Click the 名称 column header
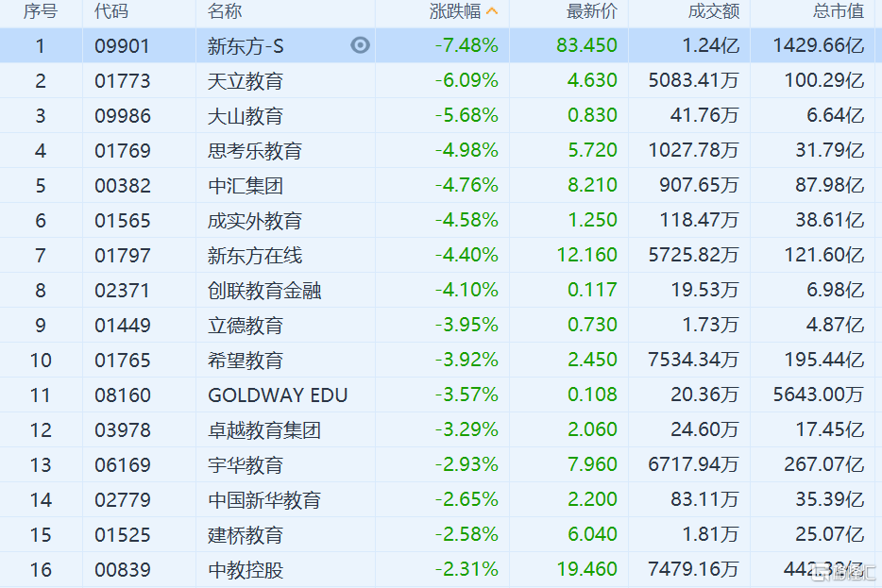The image size is (882, 588). point(225,11)
